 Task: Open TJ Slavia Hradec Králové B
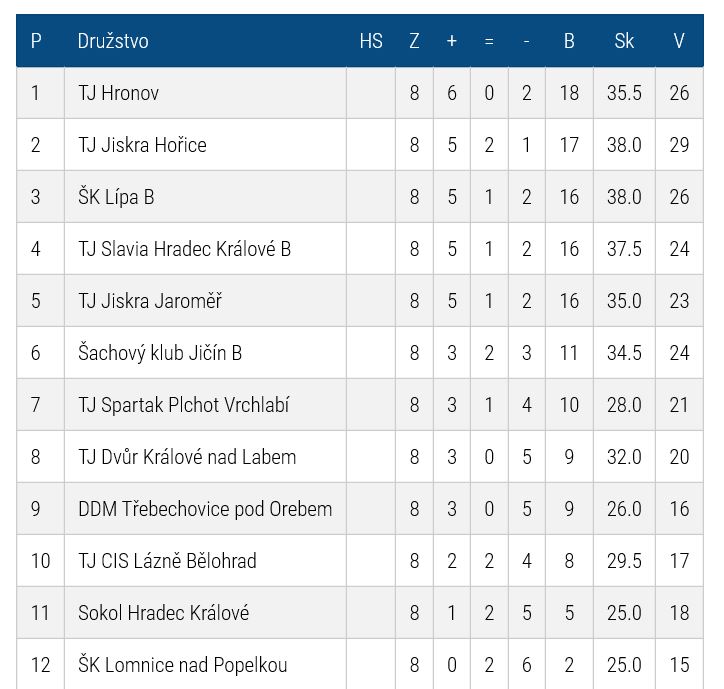[x=184, y=249]
